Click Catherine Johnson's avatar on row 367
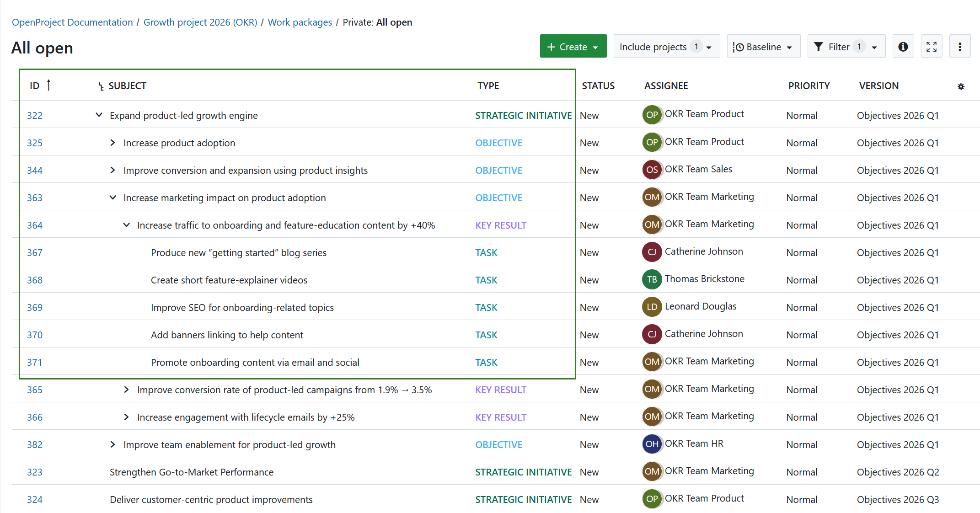The width and height of the screenshot is (980, 513). tap(652, 252)
